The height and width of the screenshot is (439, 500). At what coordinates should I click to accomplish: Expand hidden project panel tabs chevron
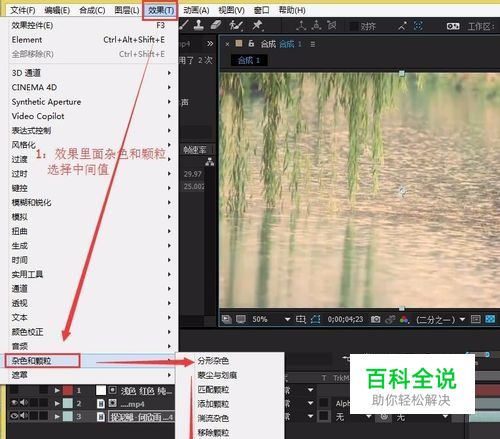click(210, 44)
